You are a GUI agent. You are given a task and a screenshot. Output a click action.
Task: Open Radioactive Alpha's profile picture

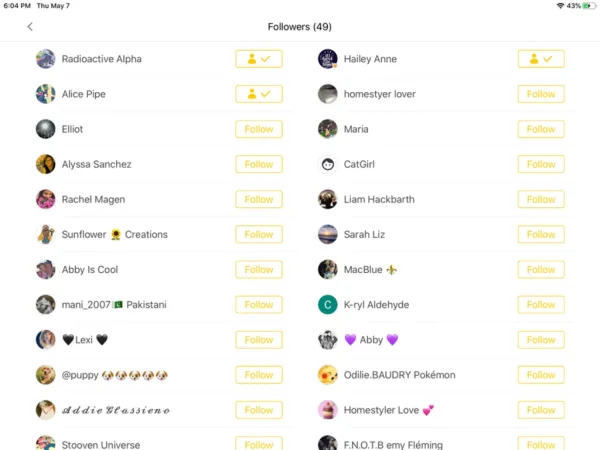(46, 59)
